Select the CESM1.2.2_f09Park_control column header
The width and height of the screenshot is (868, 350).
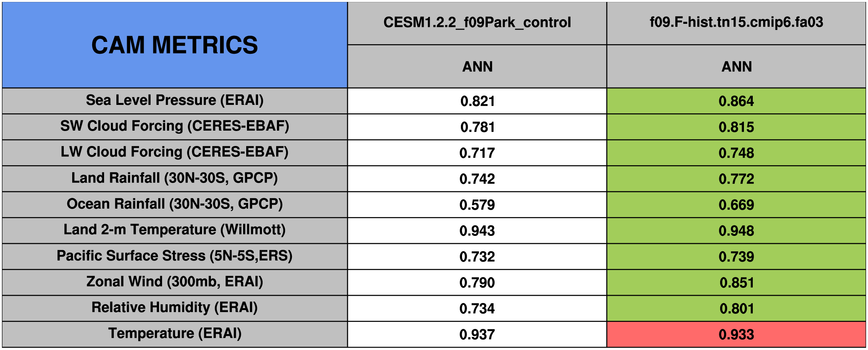pos(477,23)
